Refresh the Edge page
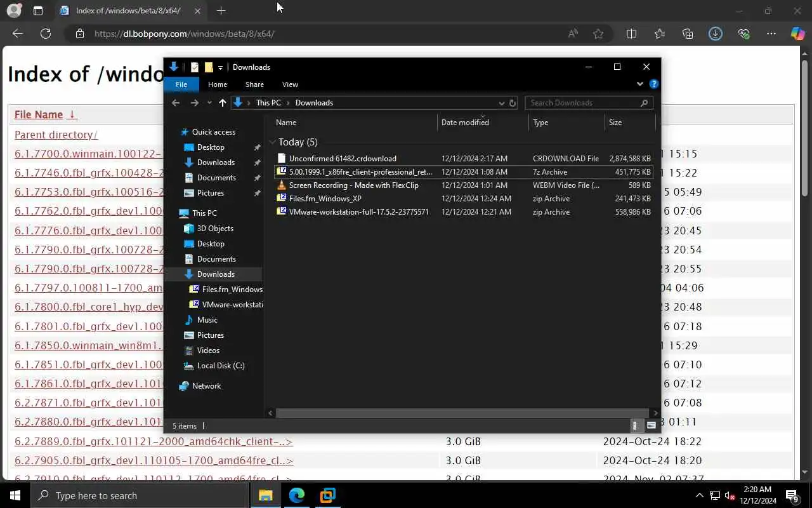The image size is (812, 508). [x=46, y=34]
